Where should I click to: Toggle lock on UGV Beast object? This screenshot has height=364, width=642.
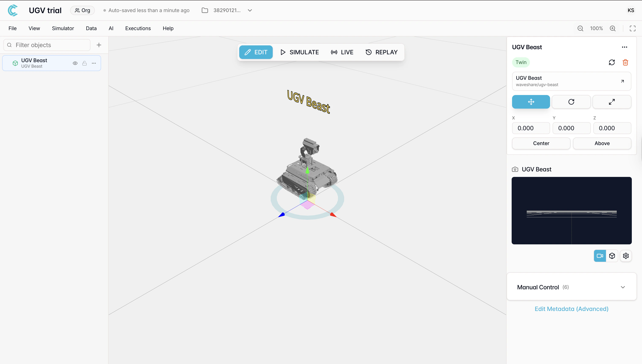pyautogui.click(x=84, y=63)
